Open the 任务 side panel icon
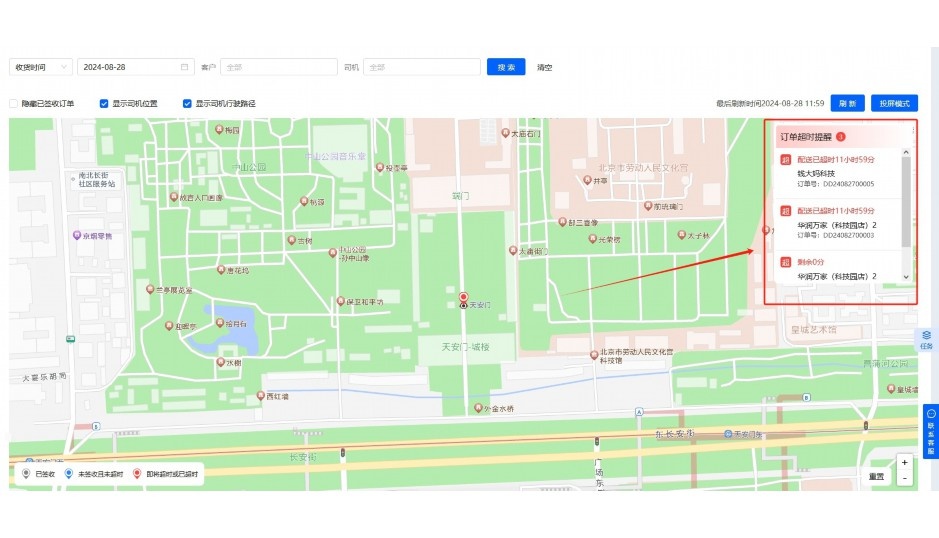The image size is (939, 538). click(926, 338)
